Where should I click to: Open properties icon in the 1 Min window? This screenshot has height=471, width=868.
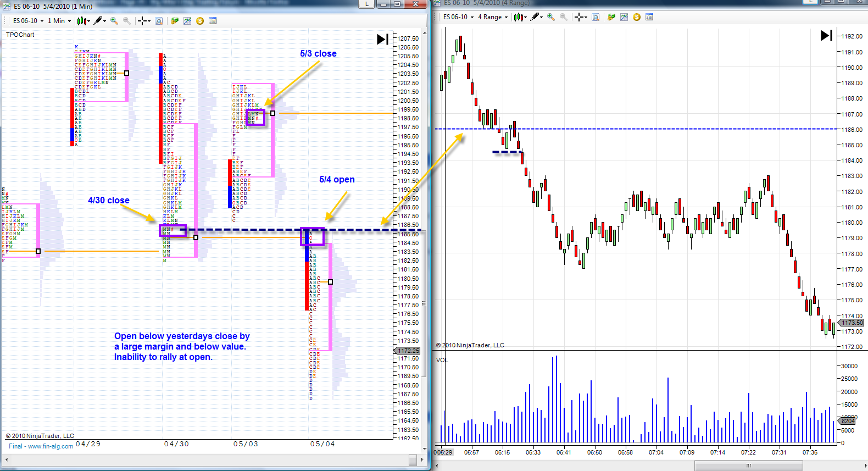(x=213, y=21)
